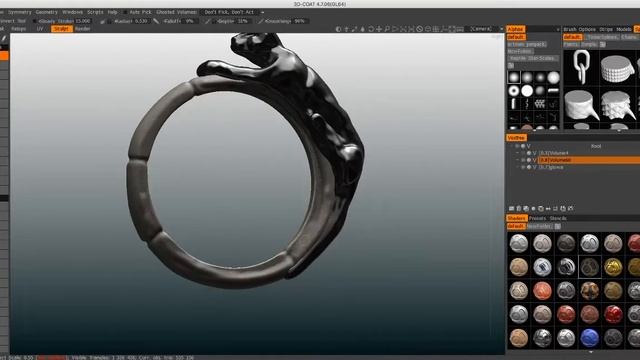Click the Ghosted Volumes option
This screenshot has width=640, height=360.
click(176, 12)
